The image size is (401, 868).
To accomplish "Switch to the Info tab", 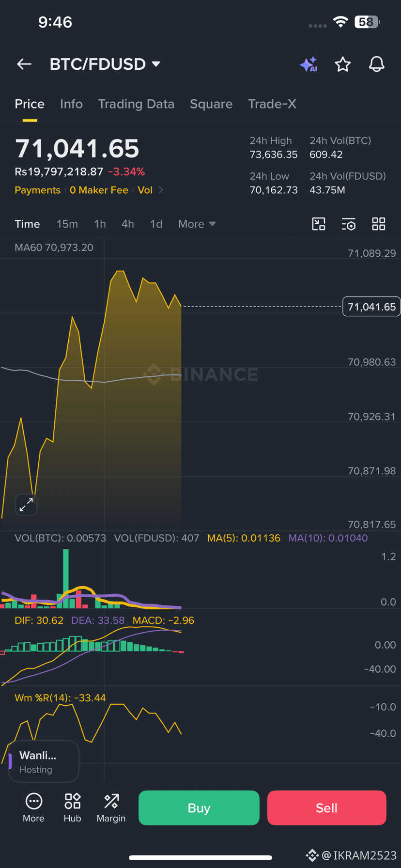I will 71,104.
